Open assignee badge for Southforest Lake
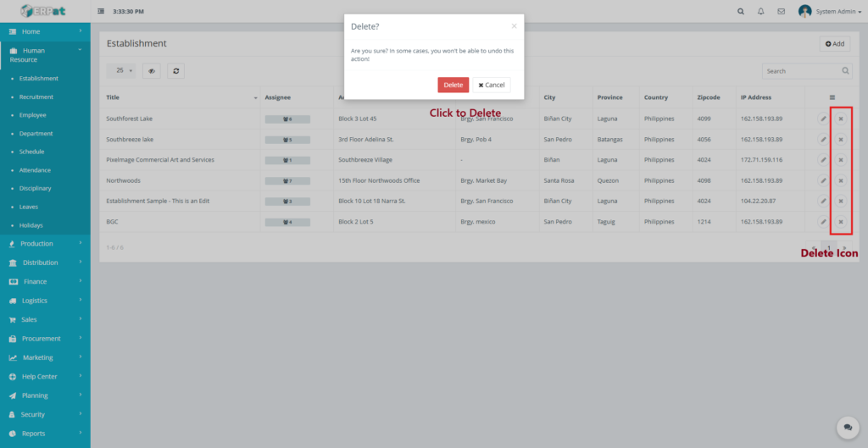The height and width of the screenshot is (448, 868). 287,119
